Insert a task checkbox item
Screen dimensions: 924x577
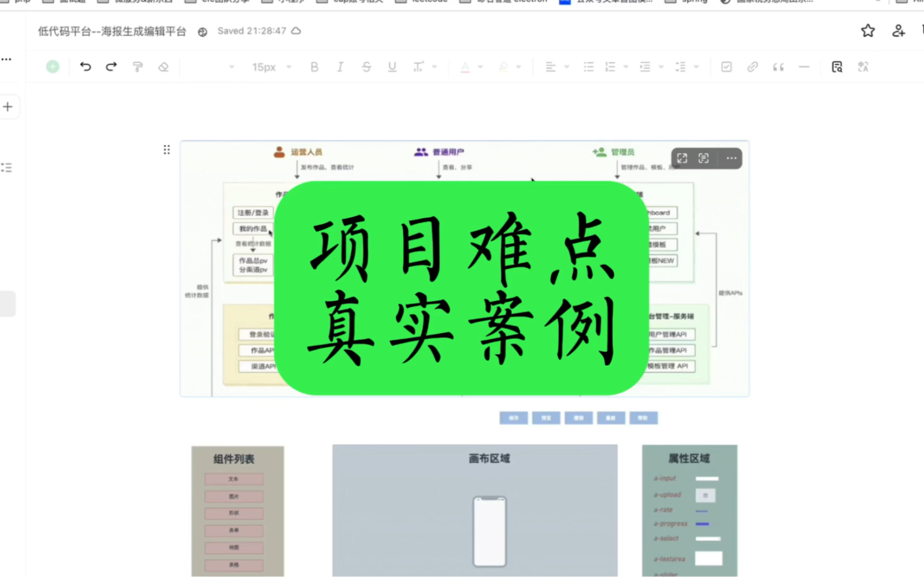pos(726,67)
